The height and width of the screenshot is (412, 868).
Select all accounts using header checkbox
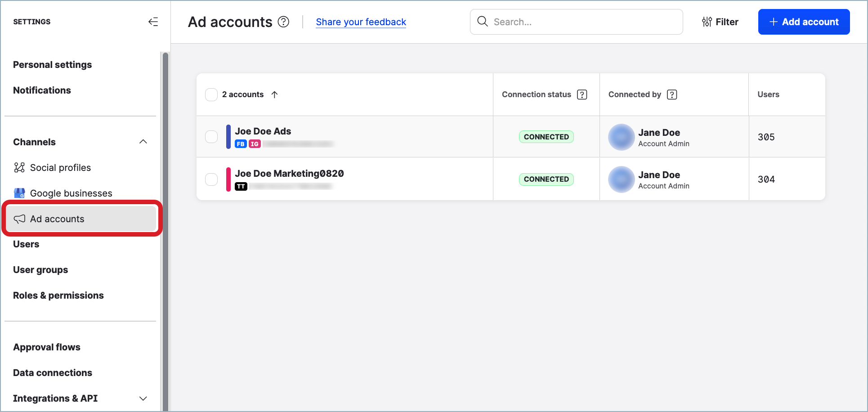211,94
